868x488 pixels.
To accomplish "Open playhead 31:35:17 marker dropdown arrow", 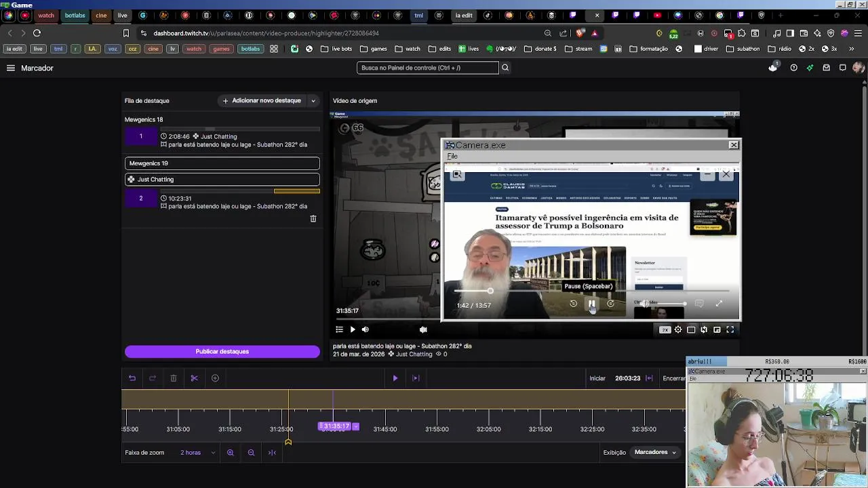I will coord(356,426).
